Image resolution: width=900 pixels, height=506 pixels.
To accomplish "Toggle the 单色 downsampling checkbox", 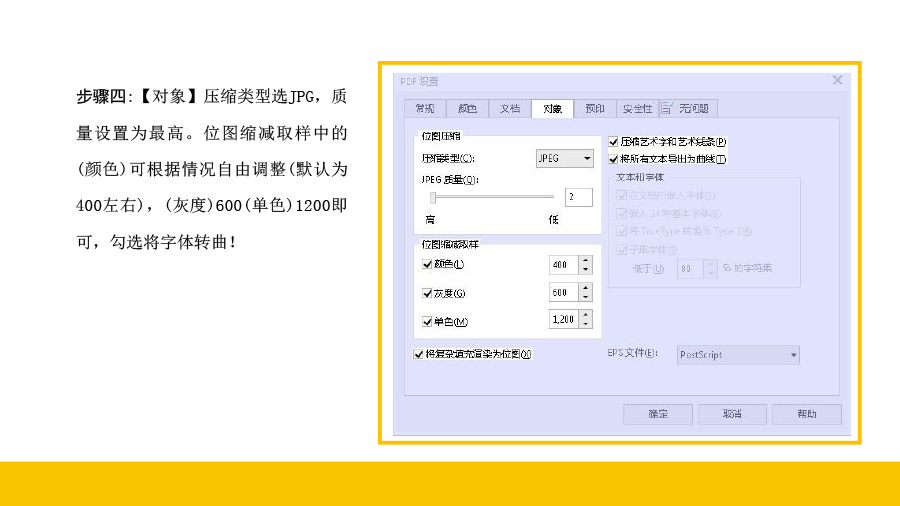I will tap(428, 321).
